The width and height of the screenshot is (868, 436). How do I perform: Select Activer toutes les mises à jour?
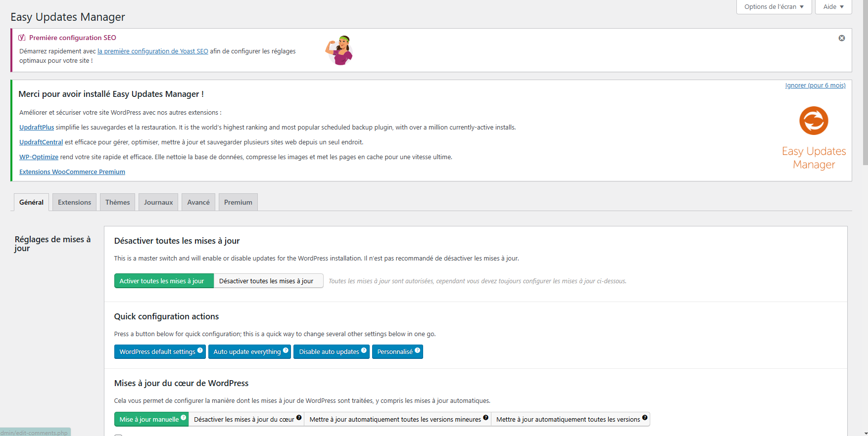click(x=164, y=281)
